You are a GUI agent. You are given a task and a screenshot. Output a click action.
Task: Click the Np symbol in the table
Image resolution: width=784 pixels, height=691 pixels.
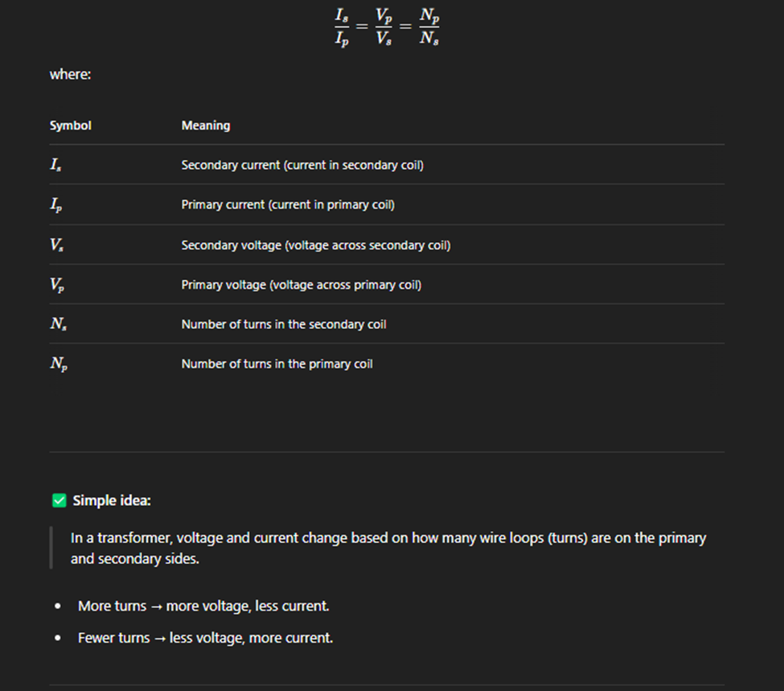point(59,364)
